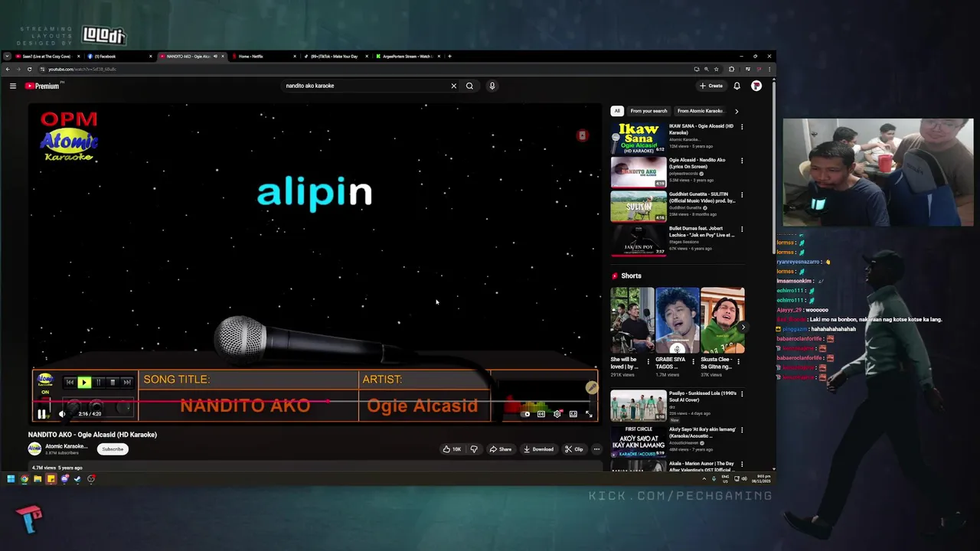Toggle the video autoplay switch
The image size is (980, 551).
point(525,414)
